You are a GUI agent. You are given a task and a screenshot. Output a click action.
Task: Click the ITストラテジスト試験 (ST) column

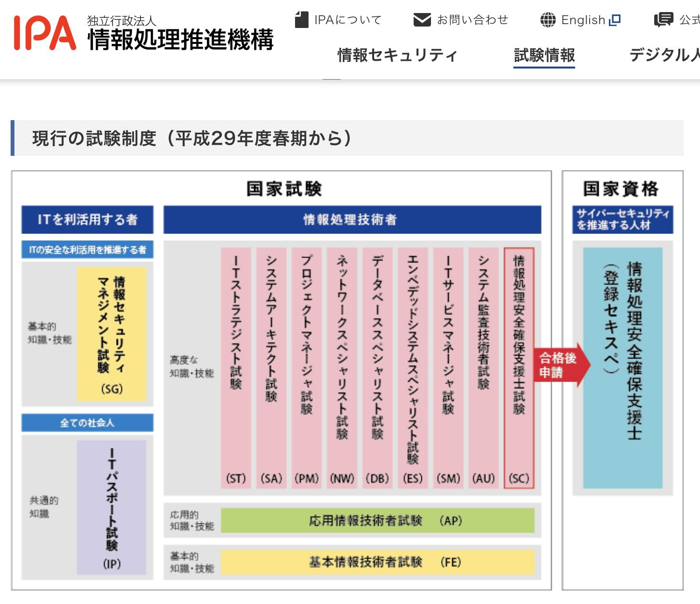coord(236,368)
